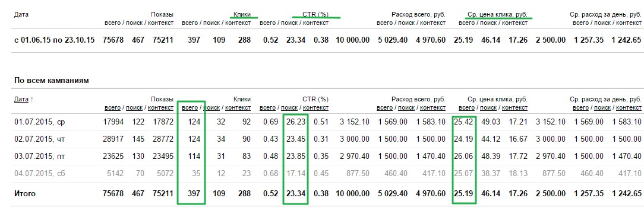
Task: Sort by Клики 'всего' link in campaigns table
Action: coord(190,107)
